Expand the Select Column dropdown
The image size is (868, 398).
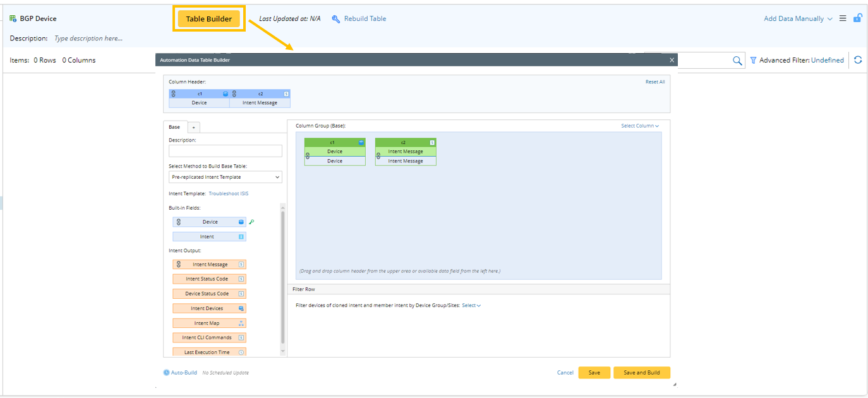pyautogui.click(x=640, y=126)
